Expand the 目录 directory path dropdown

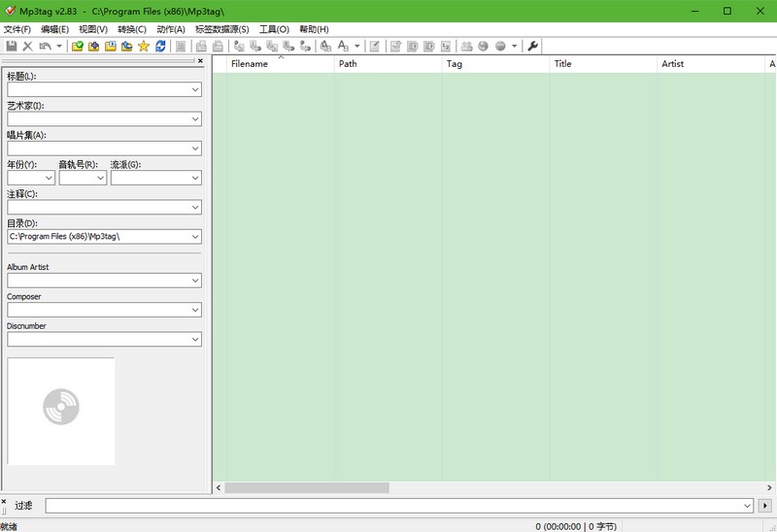pyautogui.click(x=195, y=236)
